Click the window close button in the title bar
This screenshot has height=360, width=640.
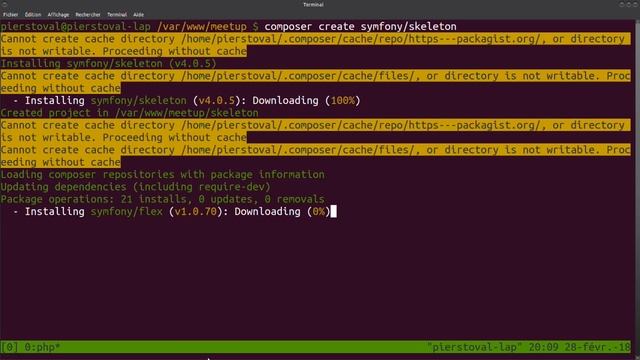636,4
